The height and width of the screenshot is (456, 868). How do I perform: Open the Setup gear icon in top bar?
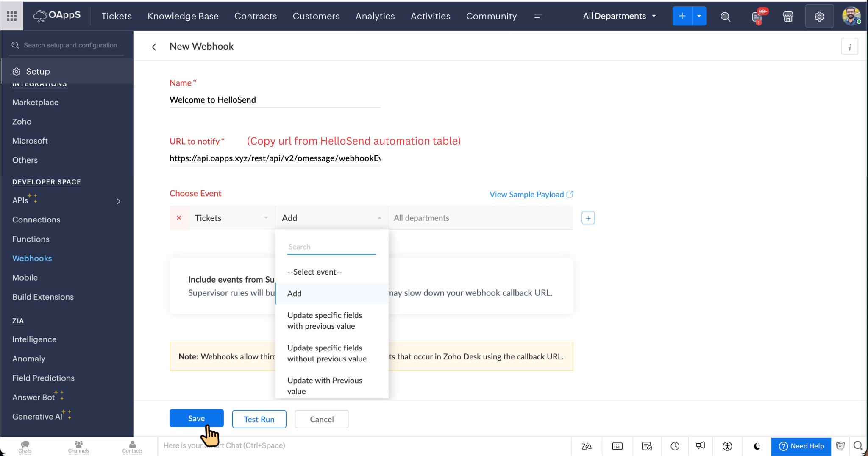(819, 17)
